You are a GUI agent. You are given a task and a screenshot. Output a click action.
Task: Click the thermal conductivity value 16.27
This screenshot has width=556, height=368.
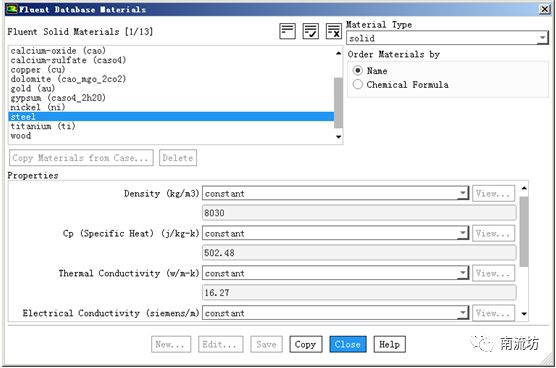coord(359,292)
